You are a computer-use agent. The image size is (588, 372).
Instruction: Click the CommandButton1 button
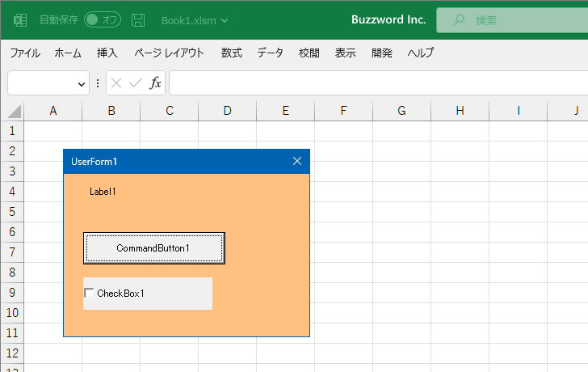pos(154,248)
